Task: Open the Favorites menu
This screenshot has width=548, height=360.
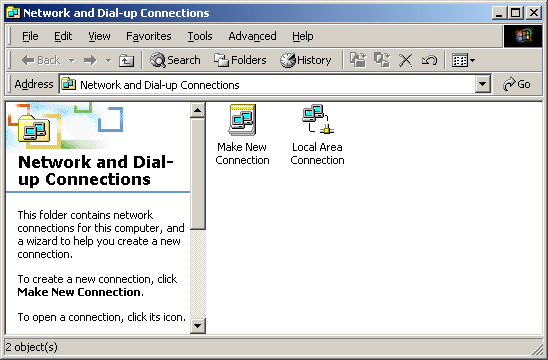Action: tap(149, 36)
